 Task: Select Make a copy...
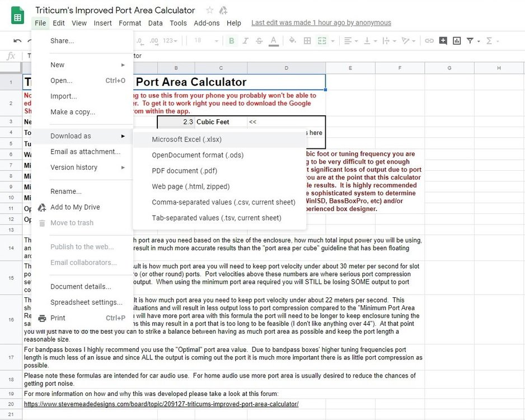82,112
